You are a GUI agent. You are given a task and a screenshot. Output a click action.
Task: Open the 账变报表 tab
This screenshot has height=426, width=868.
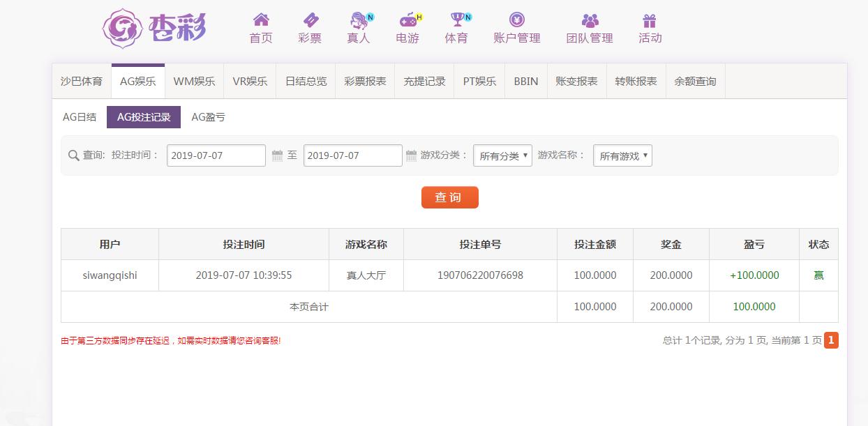[576, 81]
